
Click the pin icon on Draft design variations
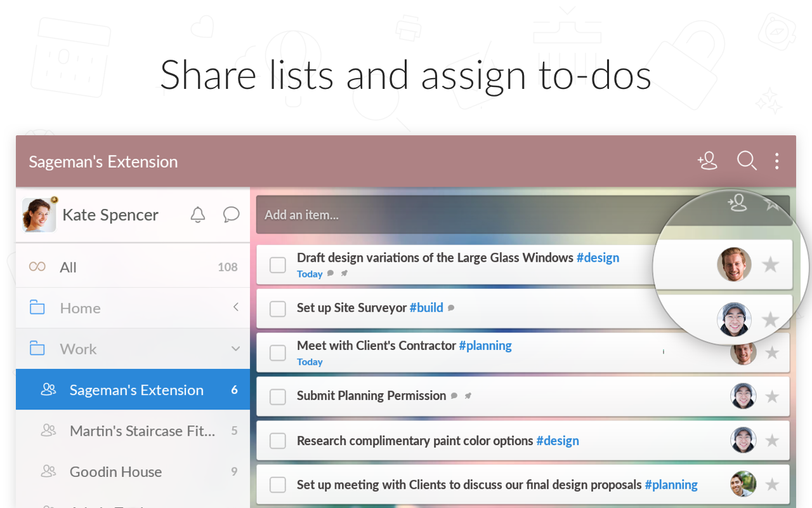click(343, 274)
